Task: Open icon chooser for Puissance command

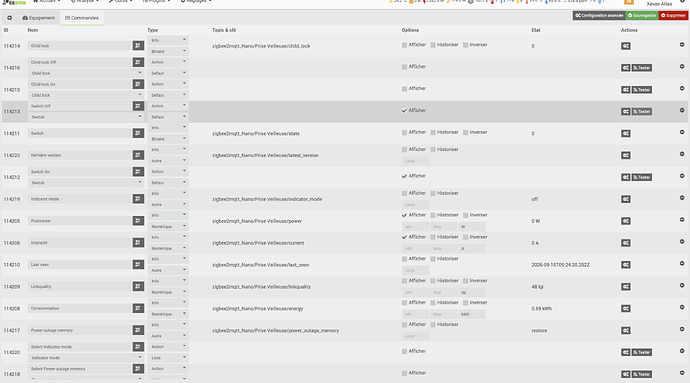Action: coord(138,221)
